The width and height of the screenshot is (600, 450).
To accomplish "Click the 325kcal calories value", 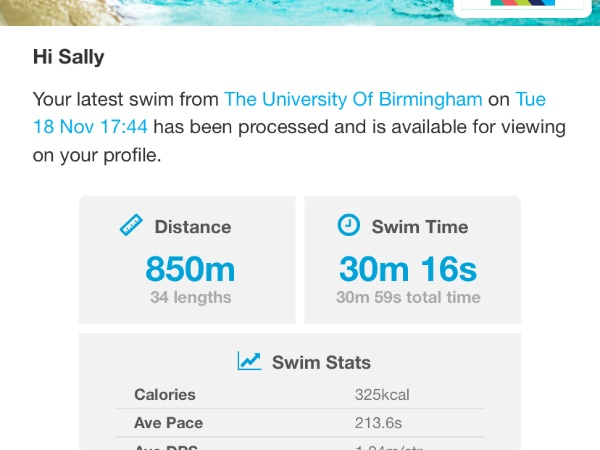I will [382, 395].
